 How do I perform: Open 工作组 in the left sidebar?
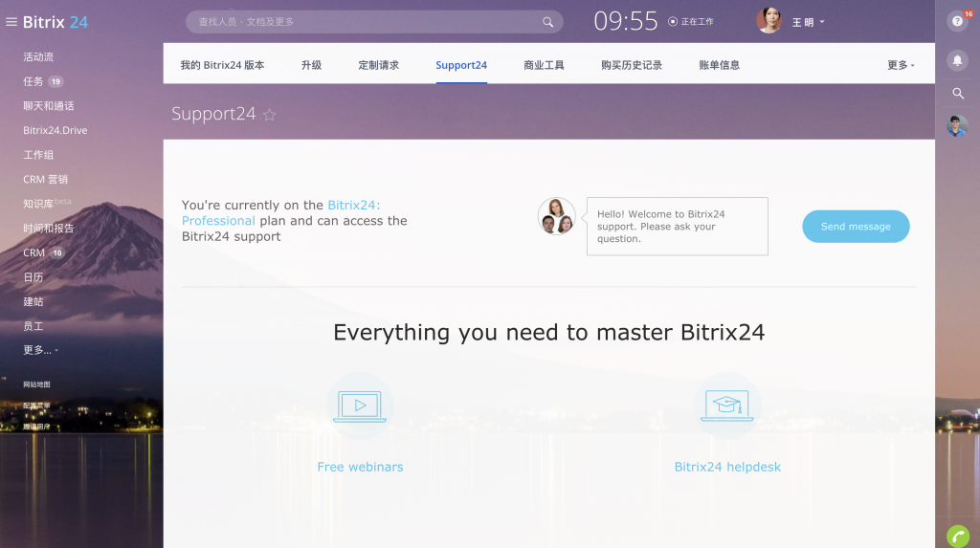pyautogui.click(x=38, y=154)
